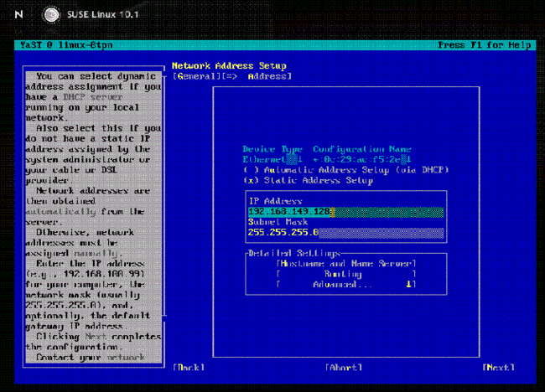This screenshot has height=392, width=545.
Task: Follow the 'automatically' link in help text
Action: (60, 211)
